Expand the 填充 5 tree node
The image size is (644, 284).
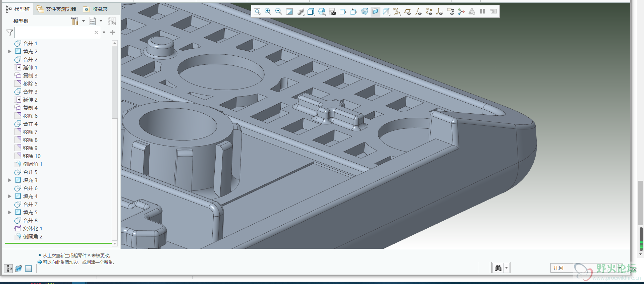pyautogui.click(x=10, y=212)
